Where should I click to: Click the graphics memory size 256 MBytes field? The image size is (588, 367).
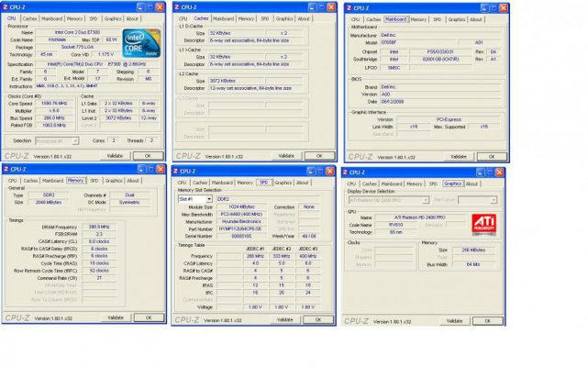[x=473, y=250]
